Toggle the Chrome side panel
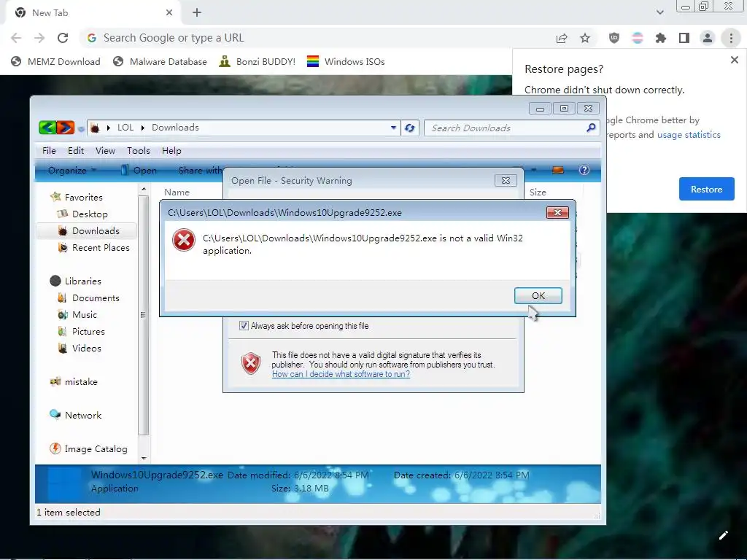Viewport: 747px width, 560px height. pos(684,38)
